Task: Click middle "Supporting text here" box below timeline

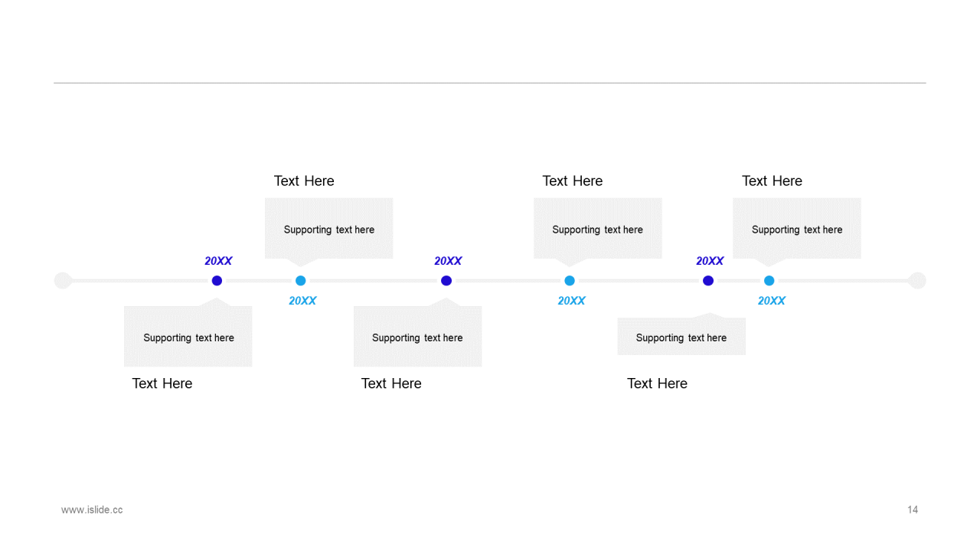Action: tap(417, 337)
